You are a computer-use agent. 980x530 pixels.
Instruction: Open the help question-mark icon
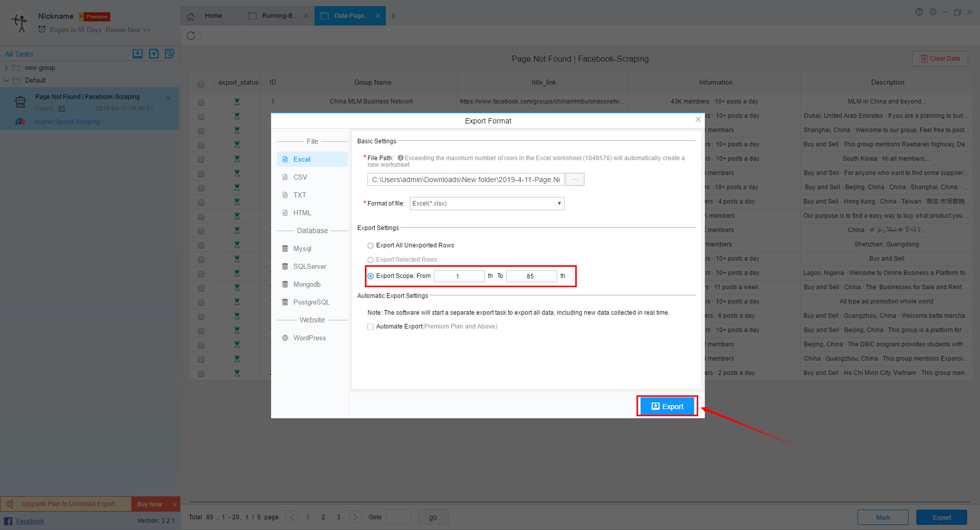pos(919,12)
